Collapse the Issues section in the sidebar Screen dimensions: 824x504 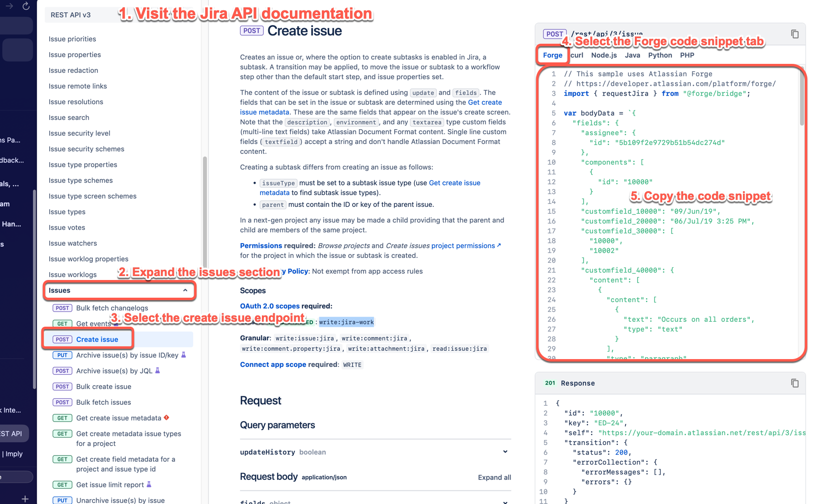pyautogui.click(x=185, y=290)
